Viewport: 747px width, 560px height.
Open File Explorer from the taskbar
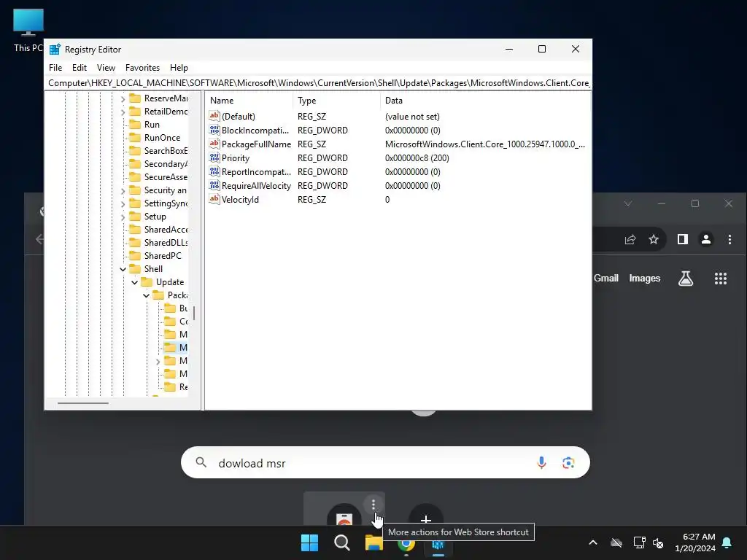374,542
